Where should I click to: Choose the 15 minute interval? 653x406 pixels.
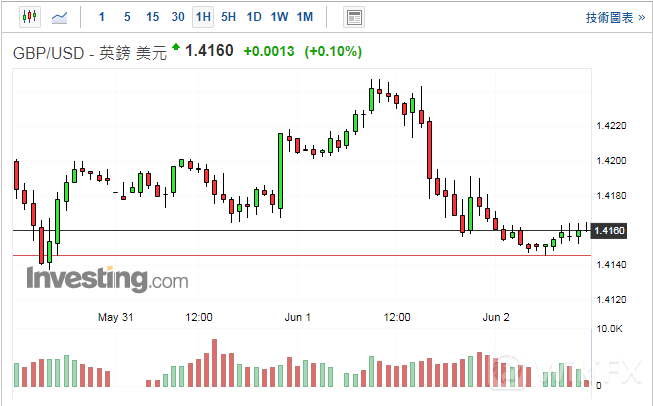tap(152, 17)
